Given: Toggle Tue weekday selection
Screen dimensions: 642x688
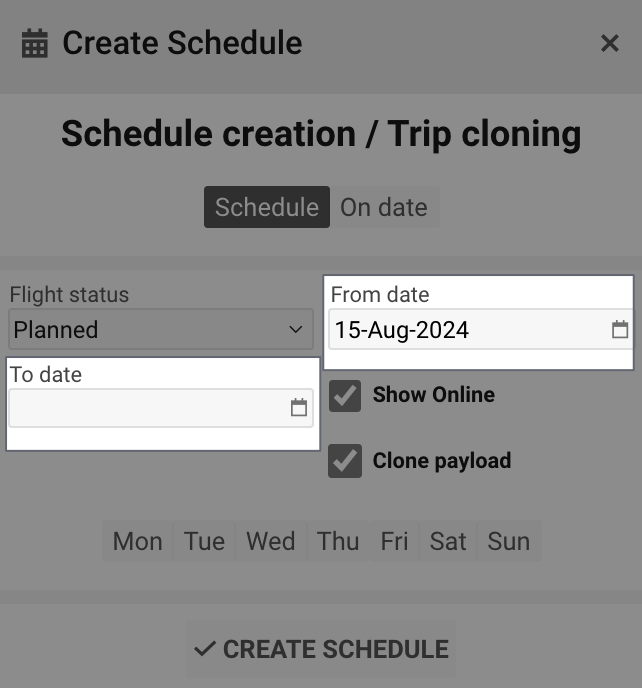Looking at the screenshot, I should [204, 541].
